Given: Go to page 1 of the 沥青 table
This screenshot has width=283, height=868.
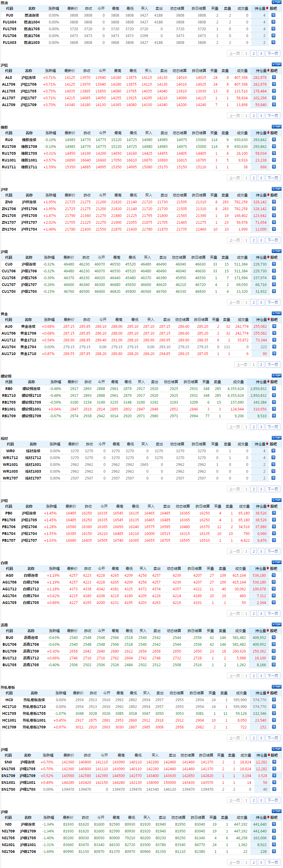Looking at the screenshot, I should [246, 676].
